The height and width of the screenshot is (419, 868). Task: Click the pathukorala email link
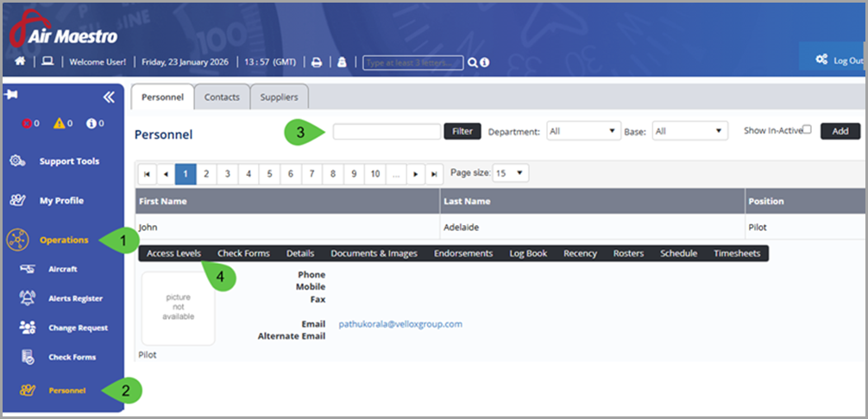tap(400, 324)
